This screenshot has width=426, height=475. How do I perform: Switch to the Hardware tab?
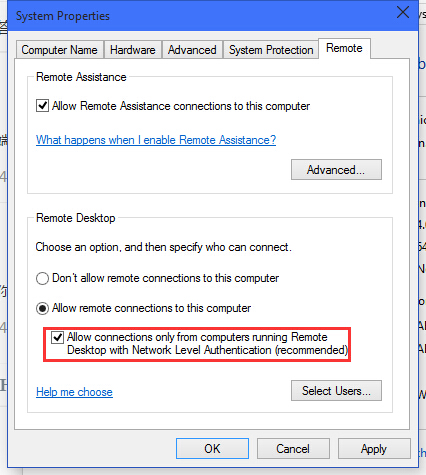click(x=133, y=50)
